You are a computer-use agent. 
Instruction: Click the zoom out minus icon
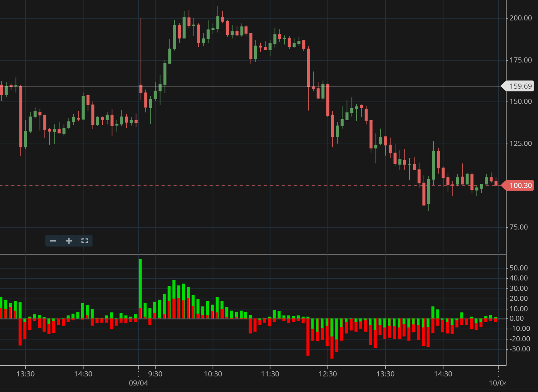tap(53, 241)
